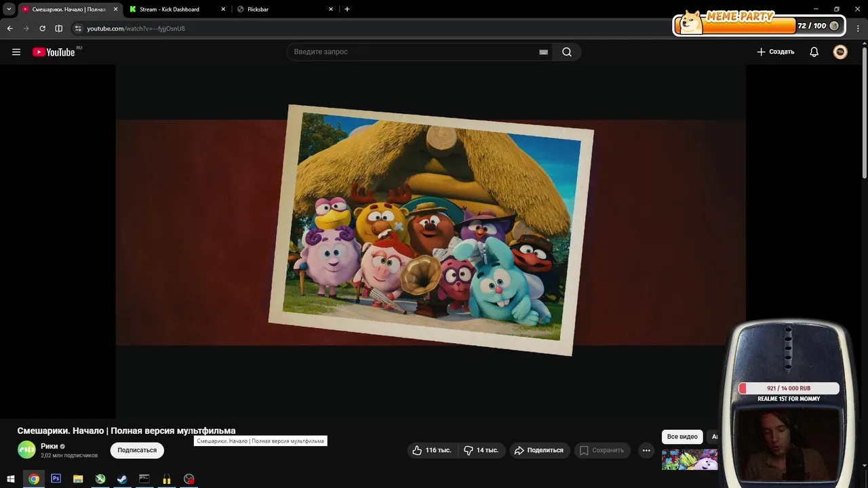Viewport: 868px width, 488px height.
Task: Click the Поделиться share button
Action: click(539, 450)
